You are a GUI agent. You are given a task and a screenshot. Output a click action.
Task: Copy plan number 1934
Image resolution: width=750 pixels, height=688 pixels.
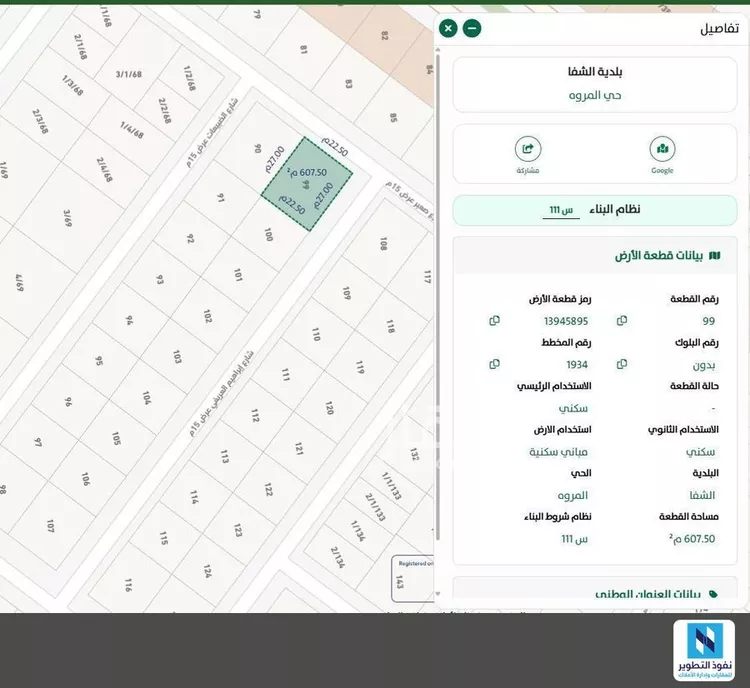click(x=495, y=365)
